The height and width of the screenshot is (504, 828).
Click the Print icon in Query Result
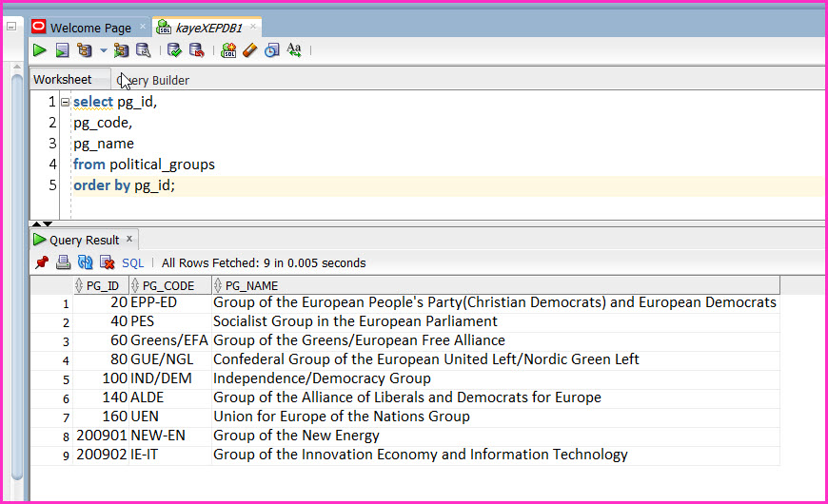click(x=64, y=262)
